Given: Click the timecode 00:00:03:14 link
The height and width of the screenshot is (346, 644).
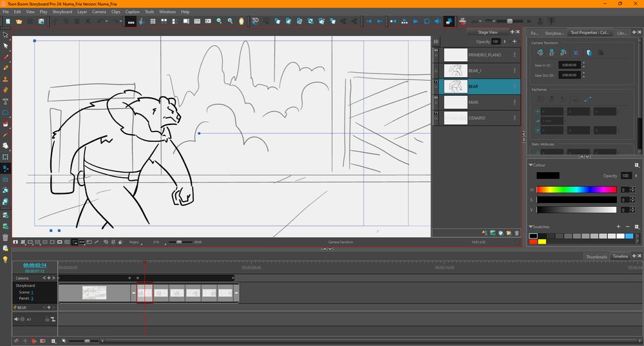Looking at the screenshot, I should (x=35, y=265).
